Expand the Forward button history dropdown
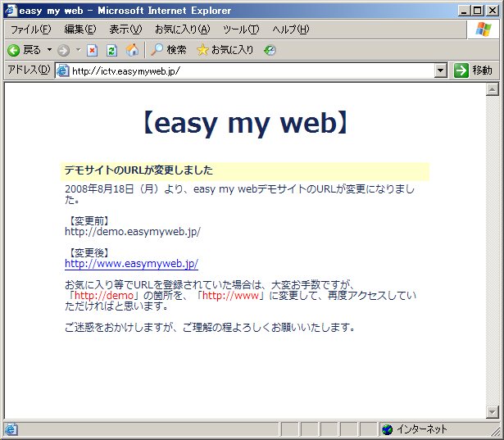Screen dimensions: 504x440 78,50
